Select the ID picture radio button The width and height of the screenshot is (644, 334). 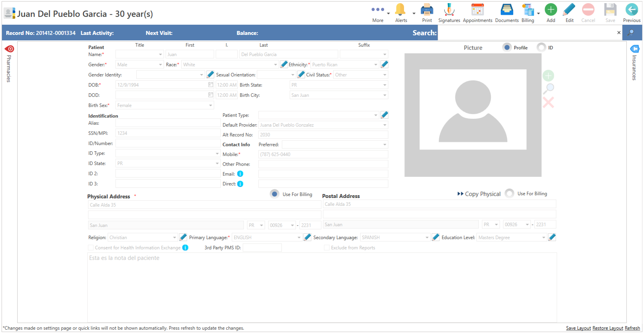click(541, 48)
